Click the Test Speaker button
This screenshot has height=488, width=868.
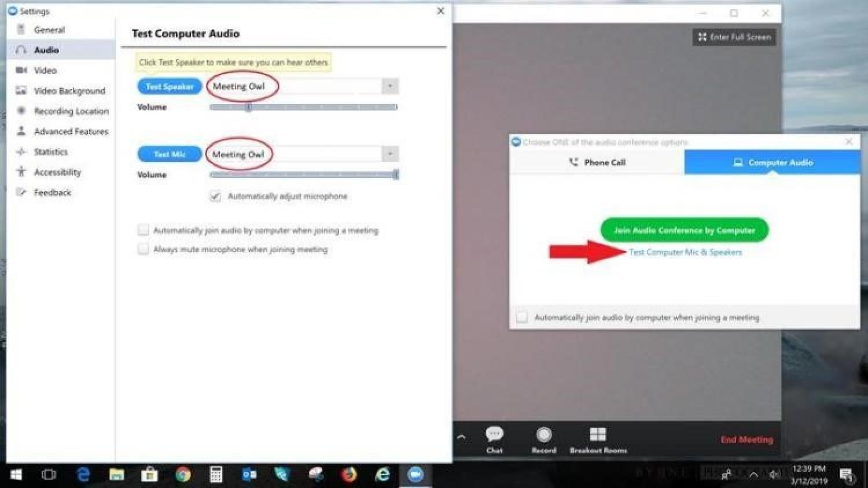tap(170, 87)
